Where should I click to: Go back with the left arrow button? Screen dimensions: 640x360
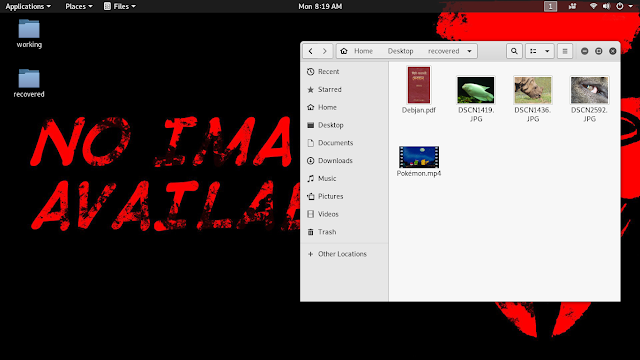pyautogui.click(x=311, y=51)
